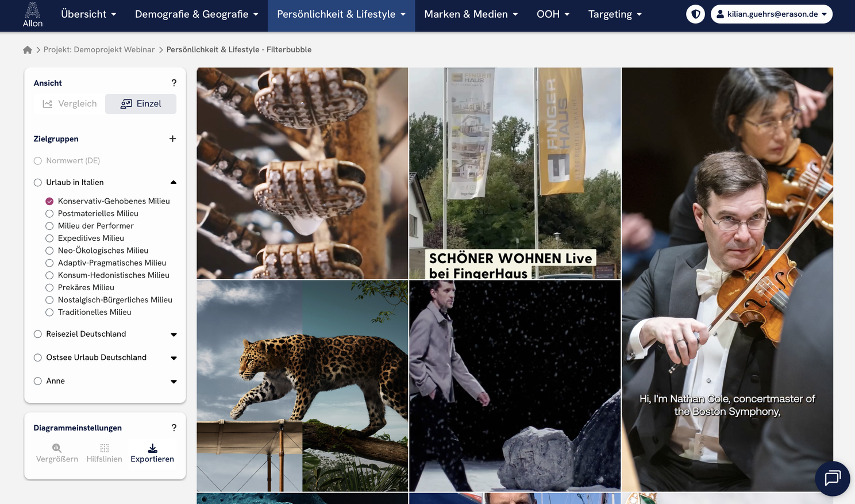Switch to Vergleich view
The height and width of the screenshot is (504, 855).
pos(70,104)
